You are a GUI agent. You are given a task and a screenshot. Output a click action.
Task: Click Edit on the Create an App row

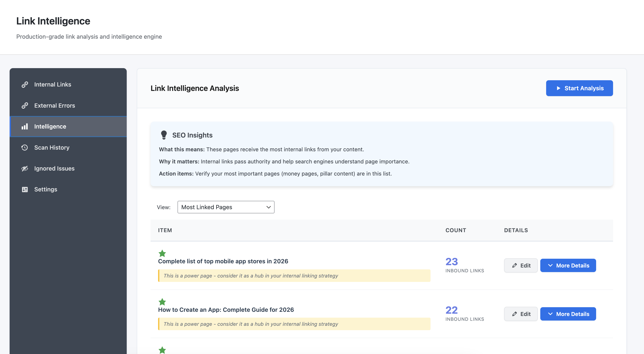(x=521, y=314)
